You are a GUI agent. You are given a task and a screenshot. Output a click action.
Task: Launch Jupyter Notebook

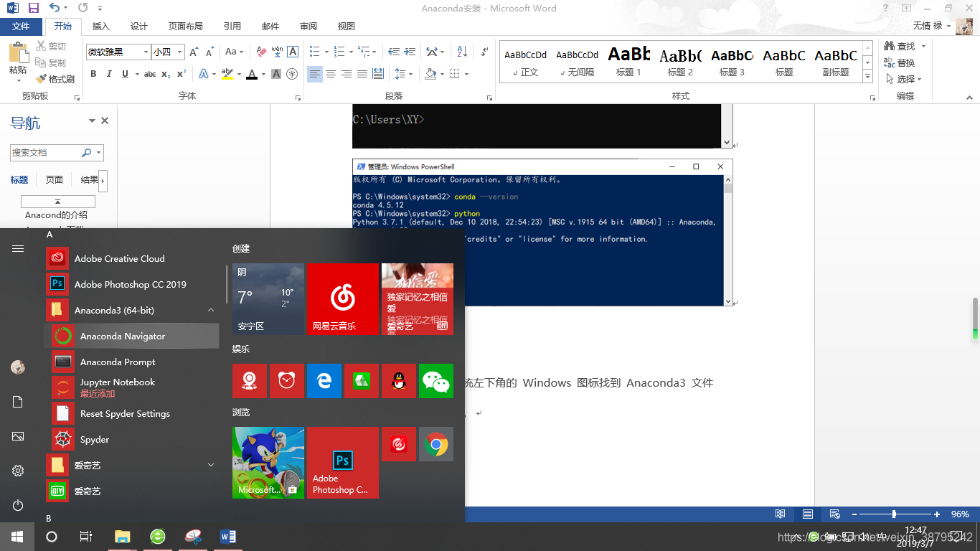pos(132,388)
